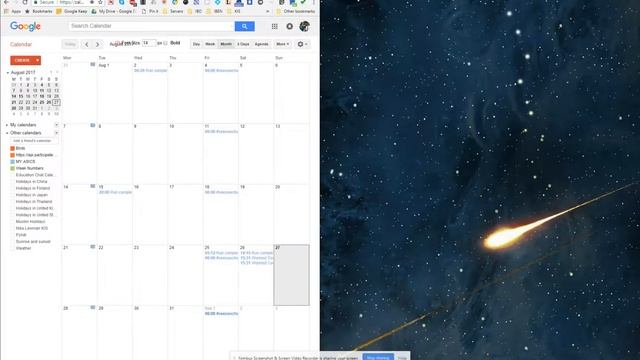Open the My Drive bookmark

pyautogui.click(x=114, y=11)
